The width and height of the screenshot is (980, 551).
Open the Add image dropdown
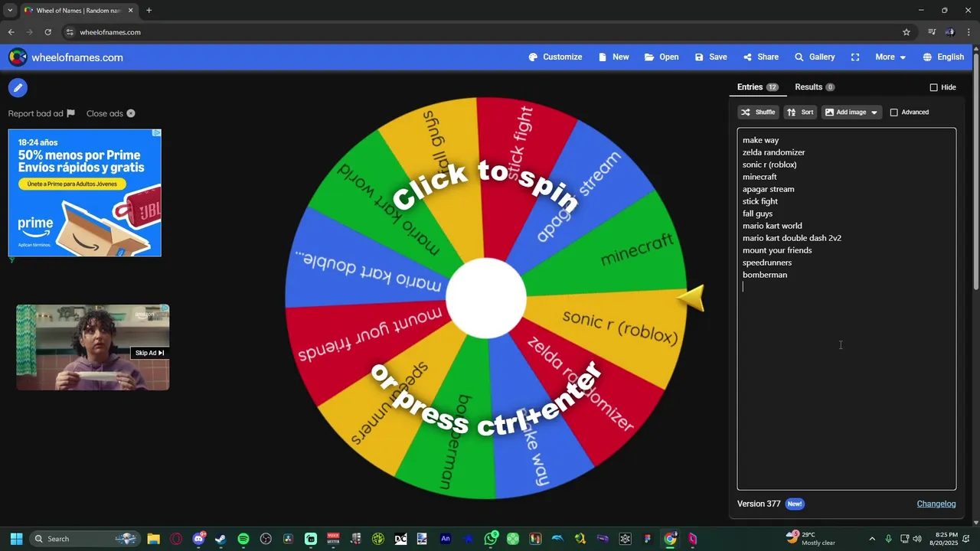tap(851, 112)
